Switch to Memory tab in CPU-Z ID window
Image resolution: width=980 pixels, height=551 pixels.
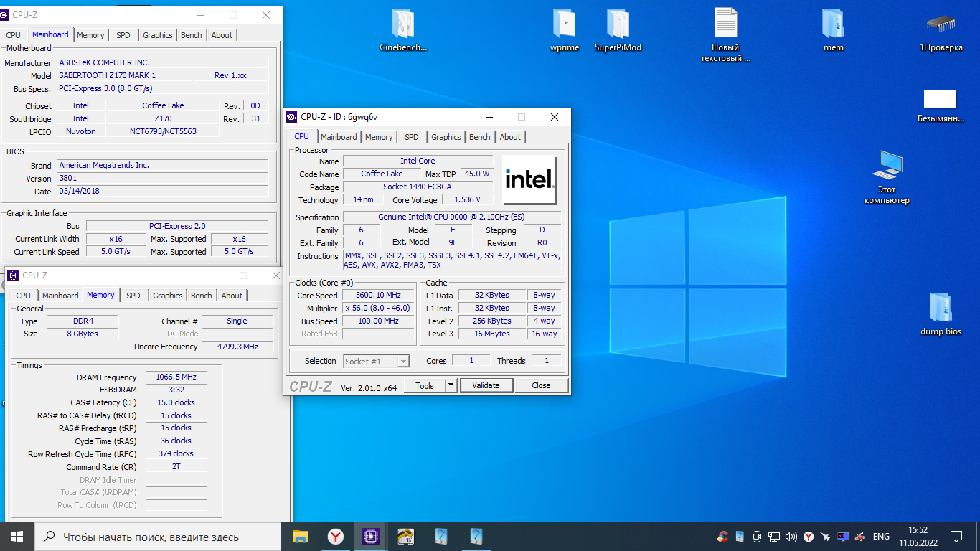click(379, 137)
